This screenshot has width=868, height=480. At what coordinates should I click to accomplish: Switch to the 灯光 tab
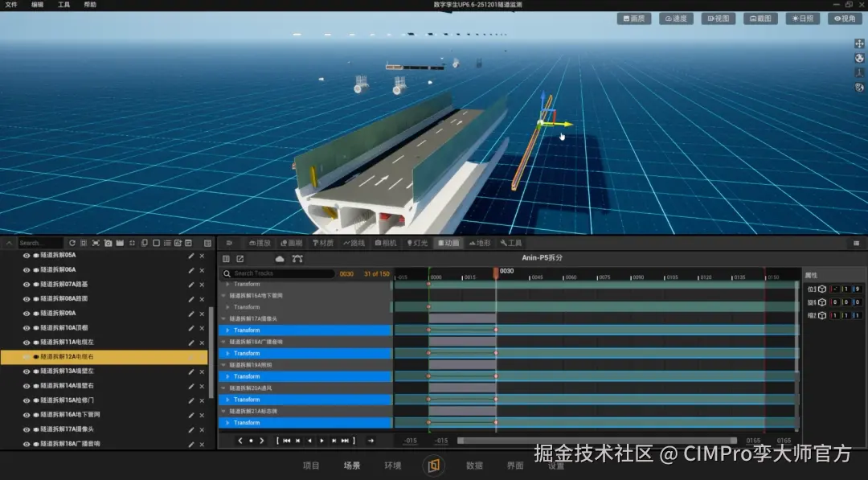click(x=417, y=243)
